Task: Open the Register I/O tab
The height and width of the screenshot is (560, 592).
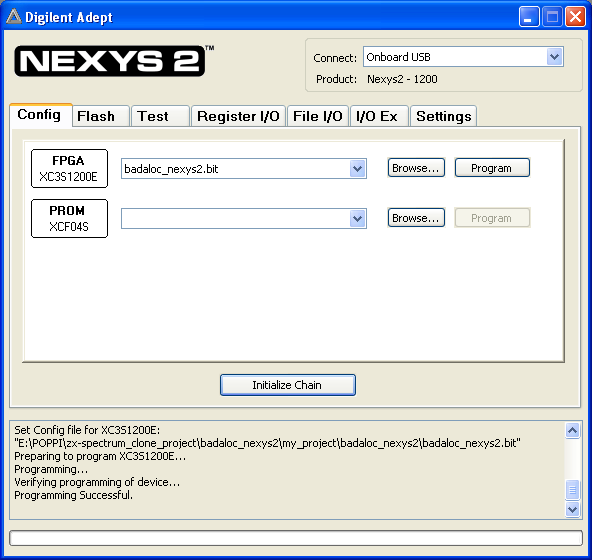Action: pos(238,116)
